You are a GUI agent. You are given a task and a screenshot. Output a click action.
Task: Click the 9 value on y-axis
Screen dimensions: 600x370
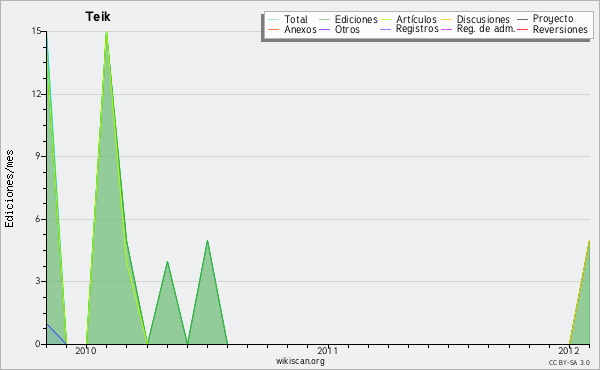39,156
